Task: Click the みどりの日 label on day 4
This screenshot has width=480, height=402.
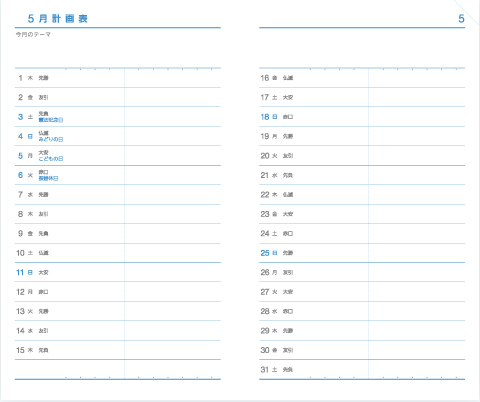Action: 51,139
